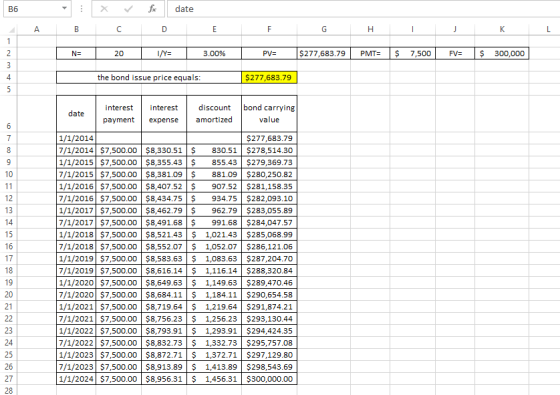The width and height of the screenshot is (560, 395).
Task: Click the $ 7,500 PMT value cell
Action: pos(412,54)
